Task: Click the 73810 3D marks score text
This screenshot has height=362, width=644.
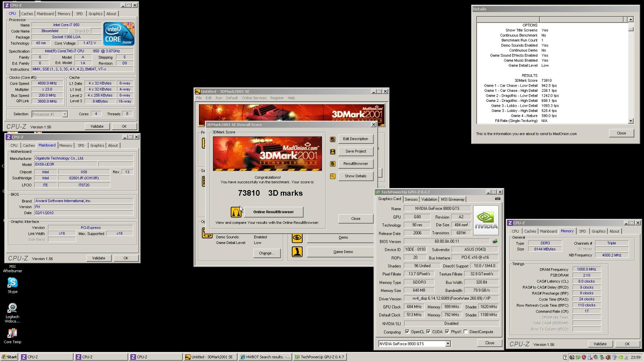Action: click(270, 193)
